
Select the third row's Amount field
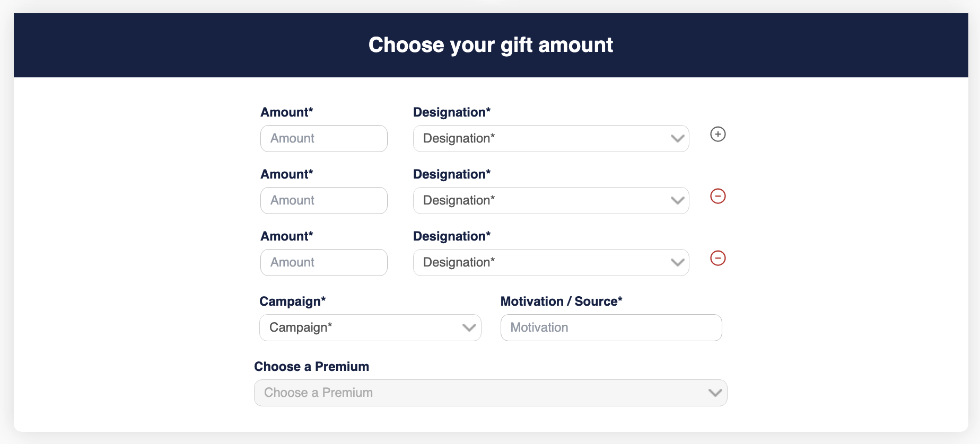[x=323, y=262]
